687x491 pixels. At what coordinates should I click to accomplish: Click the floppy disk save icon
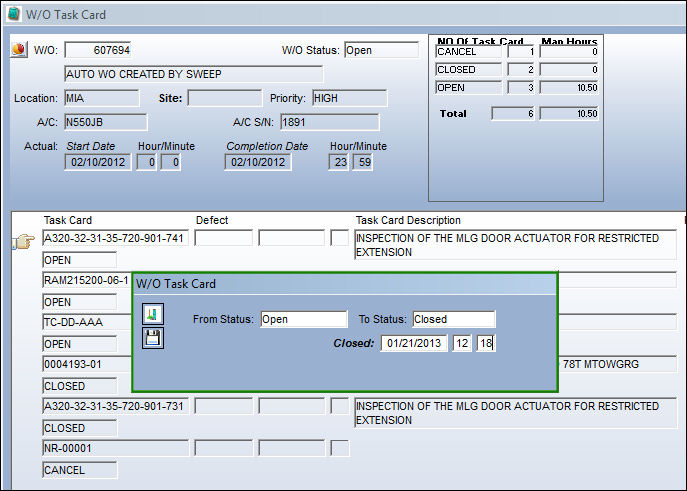pos(153,338)
